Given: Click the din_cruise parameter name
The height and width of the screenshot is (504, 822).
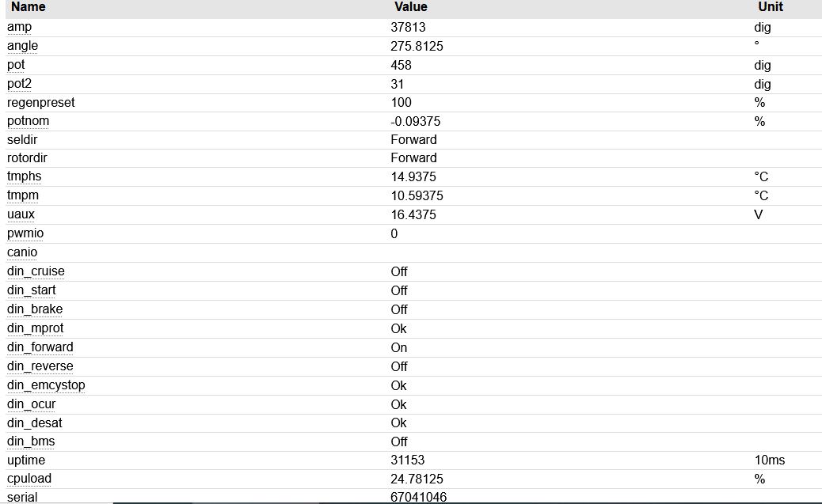Looking at the screenshot, I should point(36,271).
